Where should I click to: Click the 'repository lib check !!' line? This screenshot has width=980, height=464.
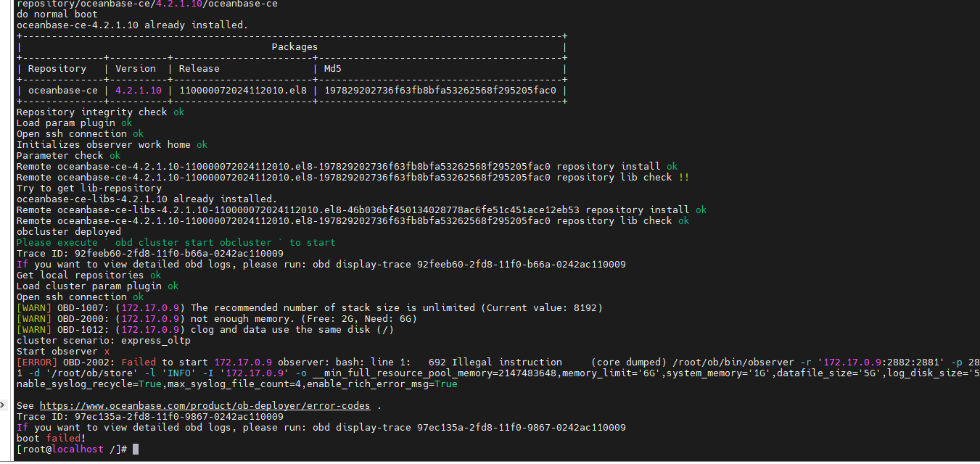[353, 178]
